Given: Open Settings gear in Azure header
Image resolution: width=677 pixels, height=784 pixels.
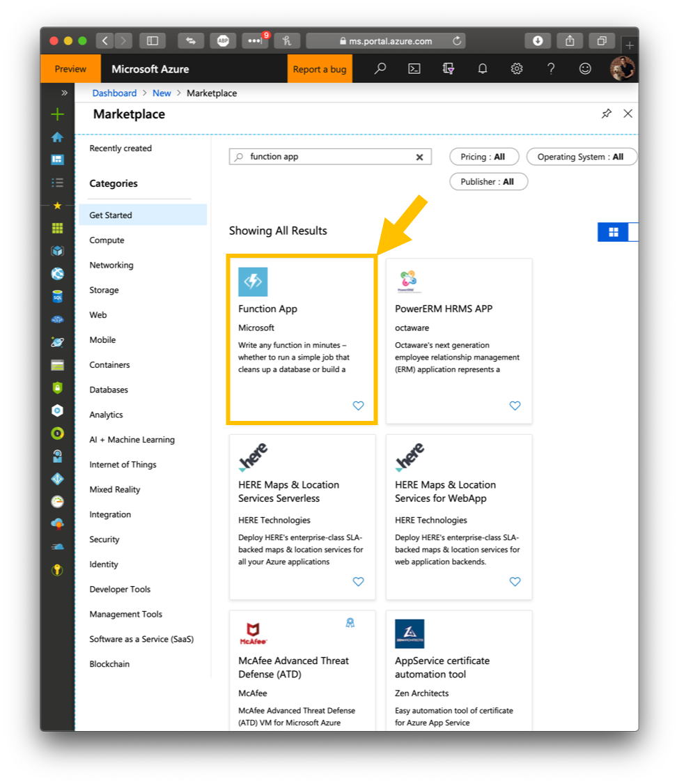Looking at the screenshot, I should (x=517, y=68).
